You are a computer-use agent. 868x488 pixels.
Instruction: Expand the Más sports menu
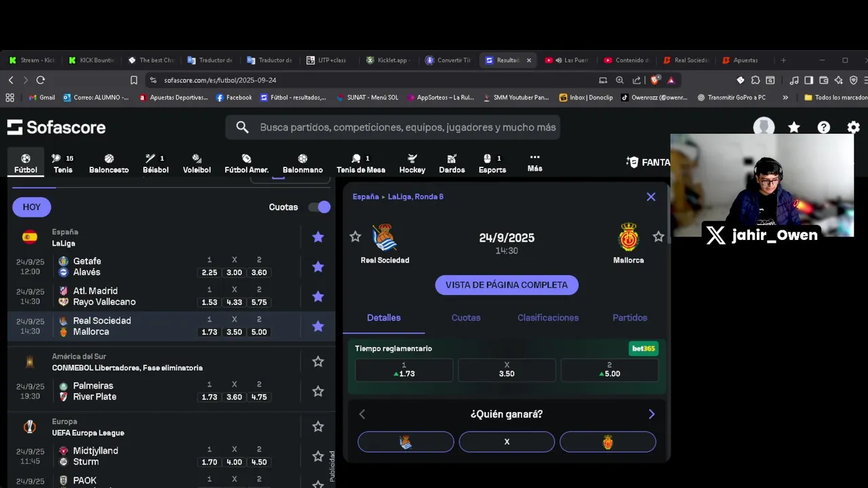[x=535, y=163]
